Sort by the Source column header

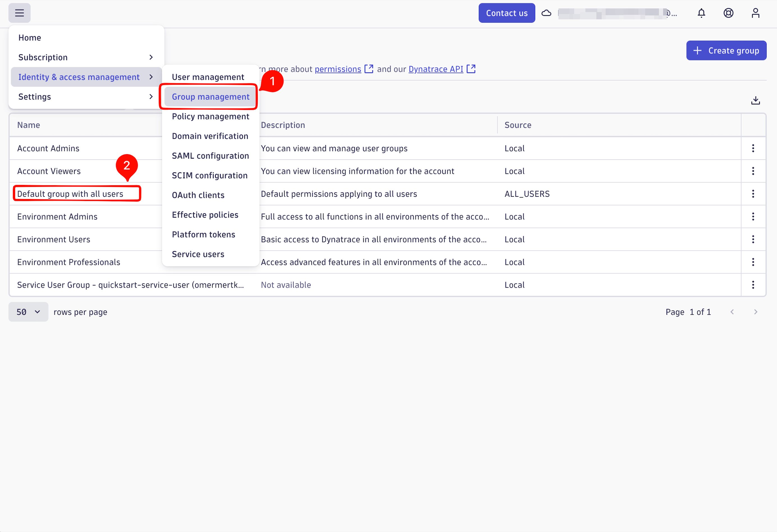pos(518,125)
